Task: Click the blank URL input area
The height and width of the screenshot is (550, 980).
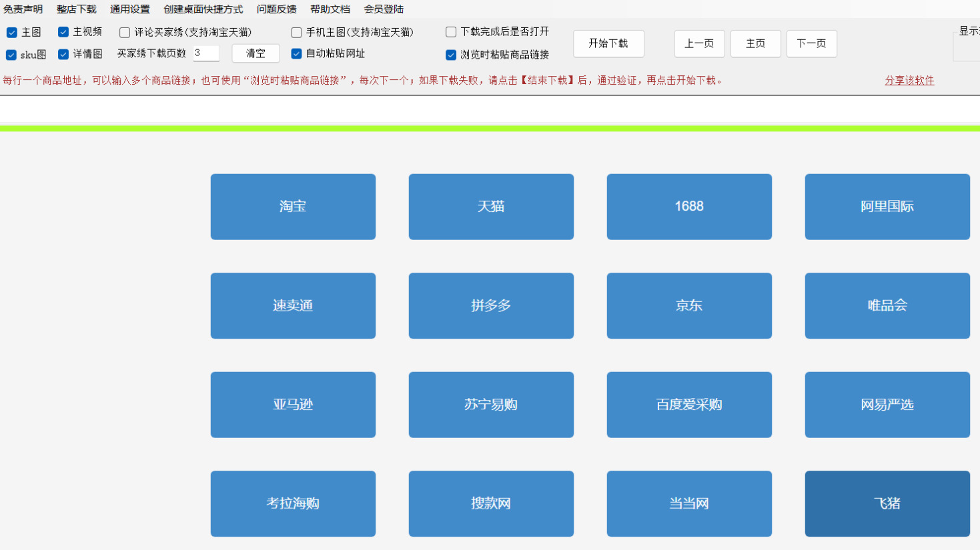Action: click(x=490, y=109)
